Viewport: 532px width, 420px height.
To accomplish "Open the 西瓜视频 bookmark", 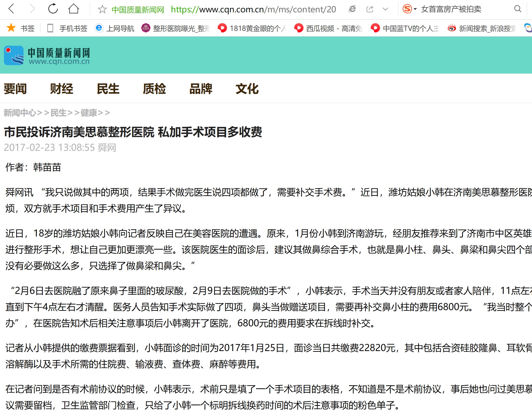I will point(328,28).
